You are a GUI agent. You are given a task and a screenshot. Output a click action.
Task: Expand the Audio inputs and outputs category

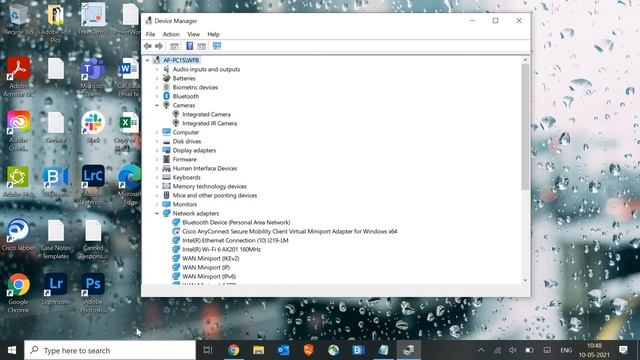(157, 69)
